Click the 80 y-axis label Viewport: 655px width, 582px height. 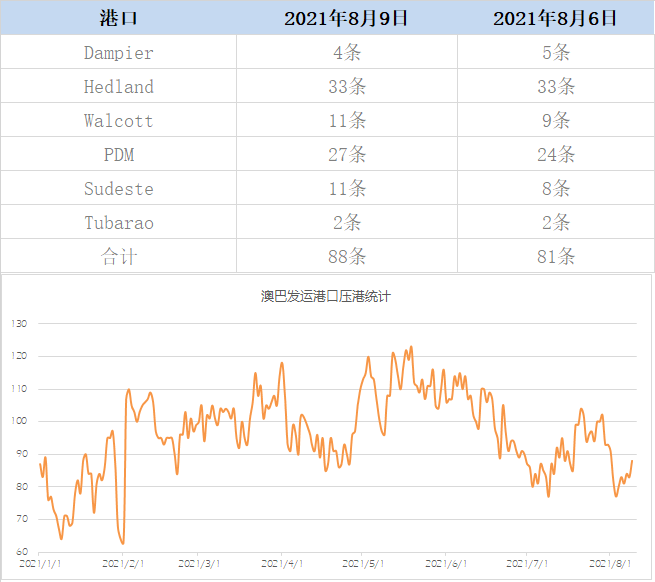point(22,486)
